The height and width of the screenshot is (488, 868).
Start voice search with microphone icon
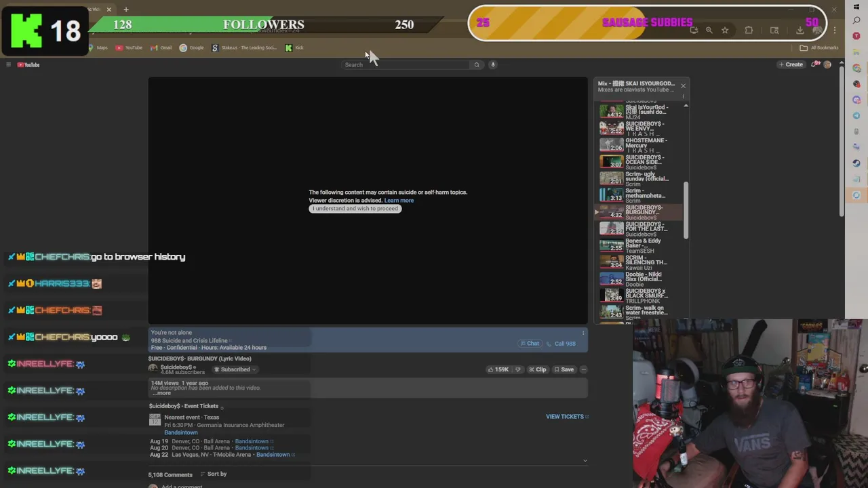pyautogui.click(x=493, y=64)
